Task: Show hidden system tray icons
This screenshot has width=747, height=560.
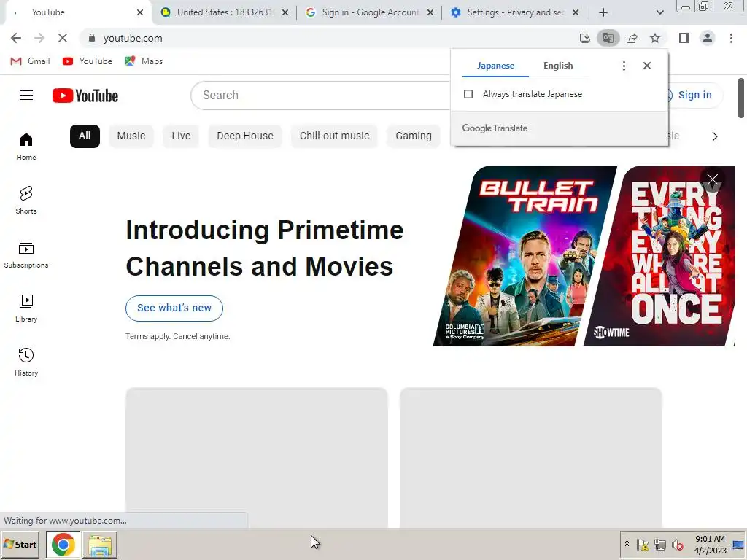Action: [627, 544]
